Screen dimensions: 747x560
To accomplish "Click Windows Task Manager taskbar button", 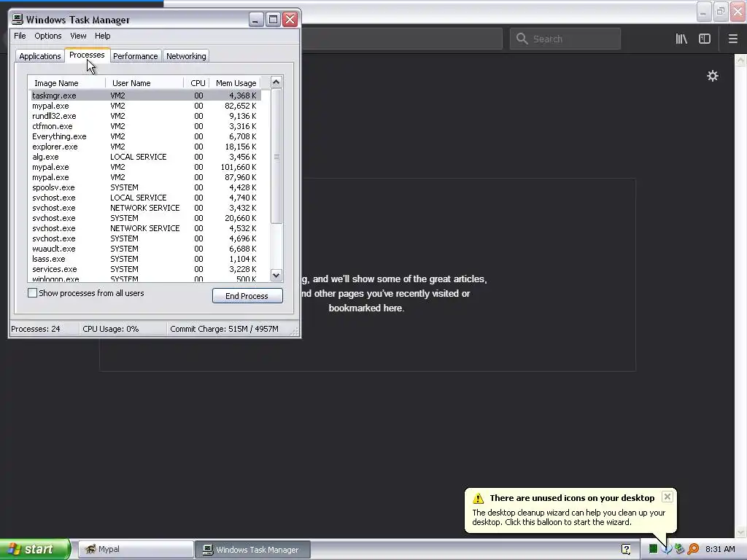I will click(252, 550).
